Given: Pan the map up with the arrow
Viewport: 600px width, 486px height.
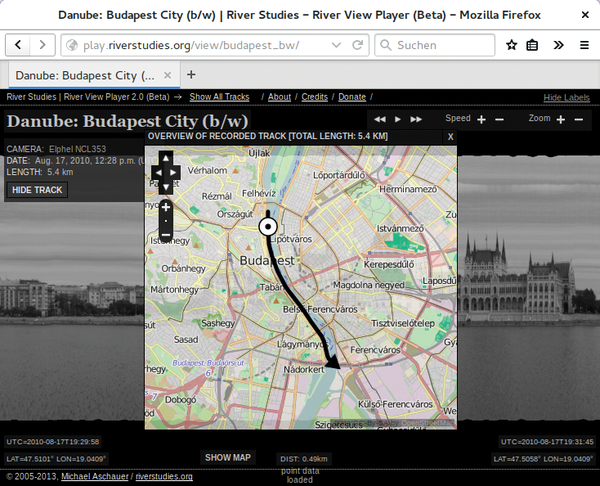Looking at the screenshot, I should coord(166,158).
